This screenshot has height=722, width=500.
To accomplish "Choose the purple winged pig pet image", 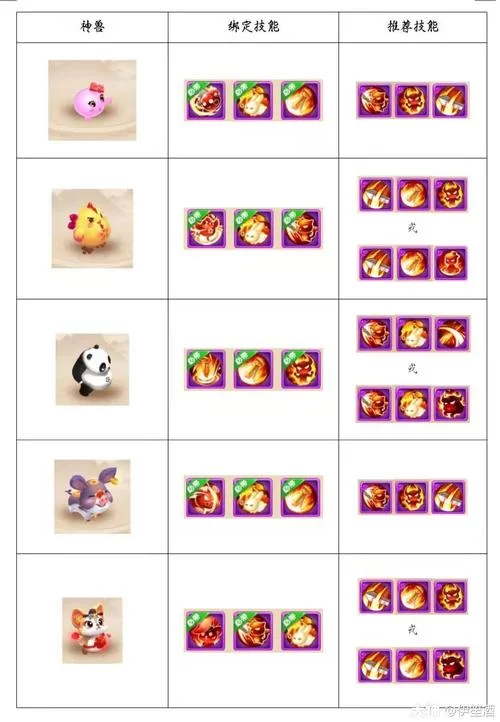I will click(x=92, y=496).
